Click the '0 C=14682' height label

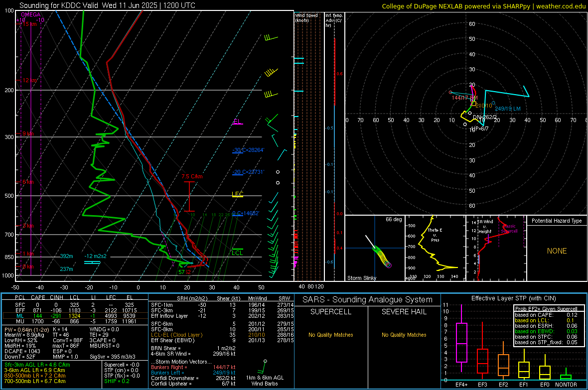tap(246, 213)
